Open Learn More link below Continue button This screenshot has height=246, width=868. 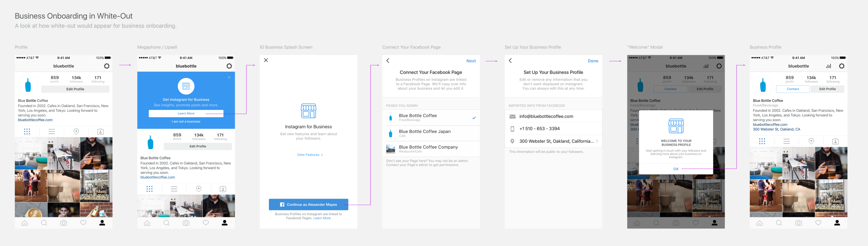(322, 218)
